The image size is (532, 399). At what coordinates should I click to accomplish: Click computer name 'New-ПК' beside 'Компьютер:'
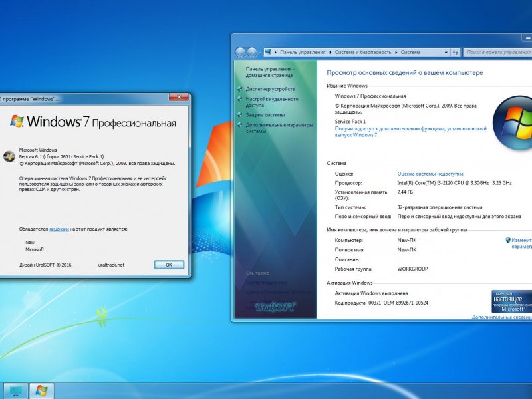tap(407, 240)
